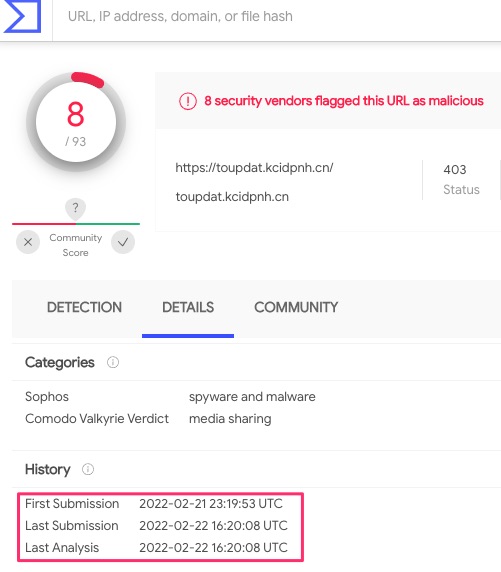Click the detection score circle showing 8/93
This screenshot has width=501, height=572.
[x=76, y=122]
